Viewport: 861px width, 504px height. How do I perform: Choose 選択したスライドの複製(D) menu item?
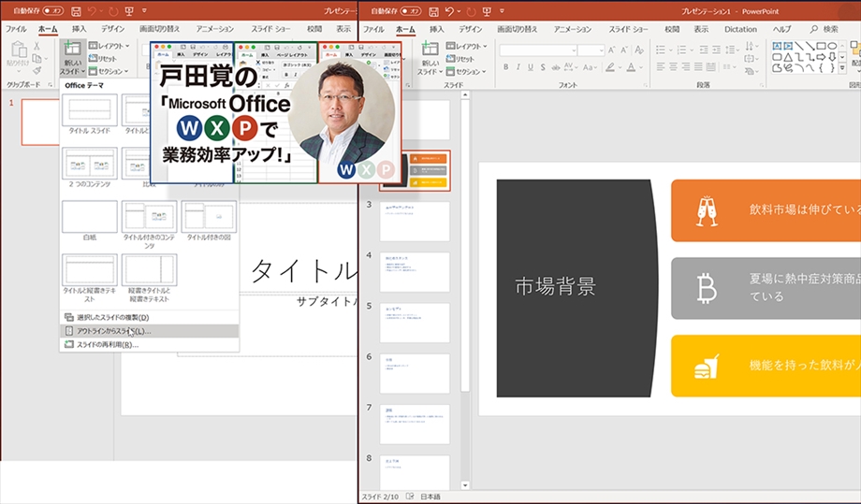(x=150, y=318)
